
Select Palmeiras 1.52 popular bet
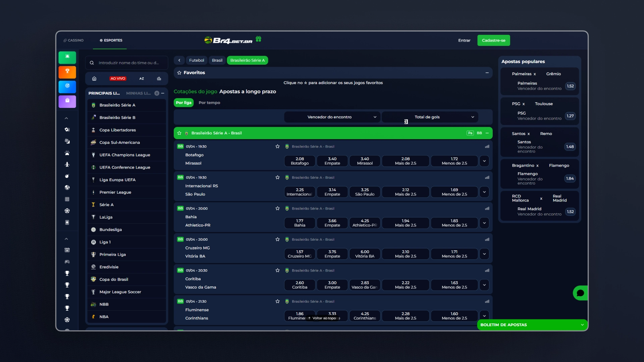pos(570,86)
